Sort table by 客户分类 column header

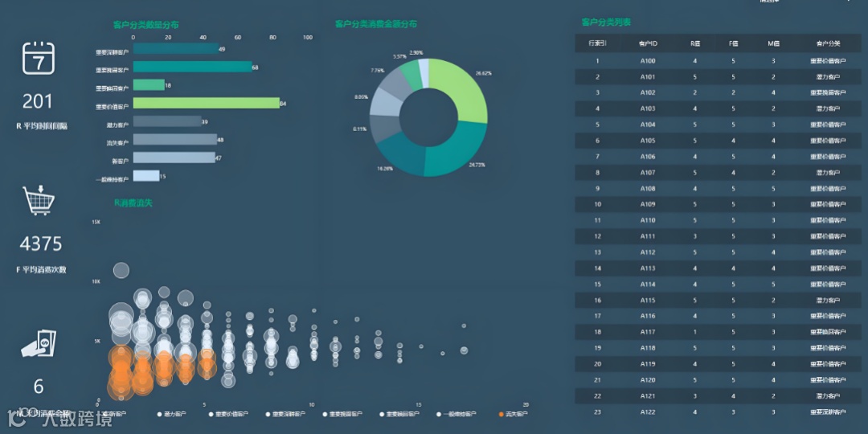point(828,43)
